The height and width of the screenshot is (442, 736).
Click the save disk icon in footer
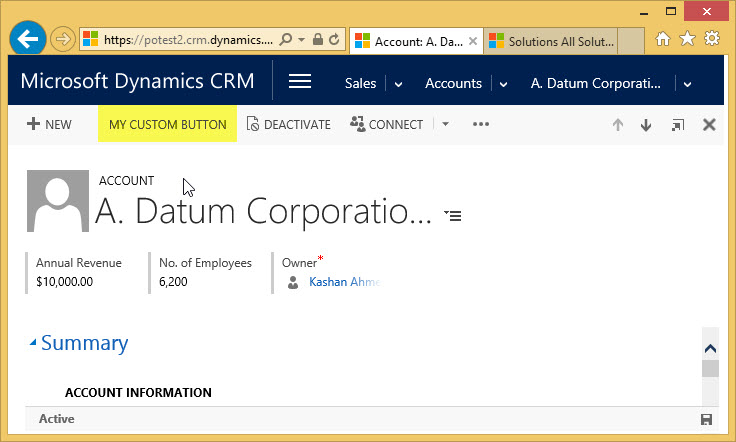[x=706, y=419]
